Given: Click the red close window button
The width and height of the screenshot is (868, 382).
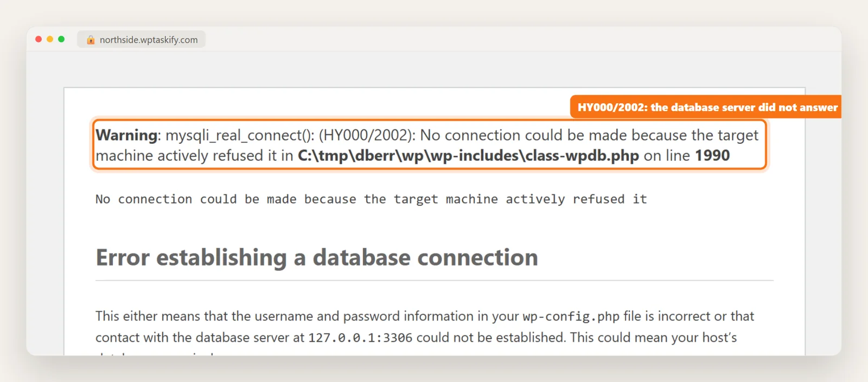Looking at the screenshot, I should 39,39.
